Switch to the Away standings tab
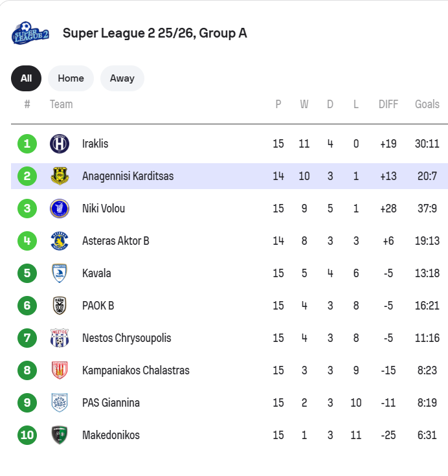The width and height of the screenshot is (448, 476). pos(122,78)
